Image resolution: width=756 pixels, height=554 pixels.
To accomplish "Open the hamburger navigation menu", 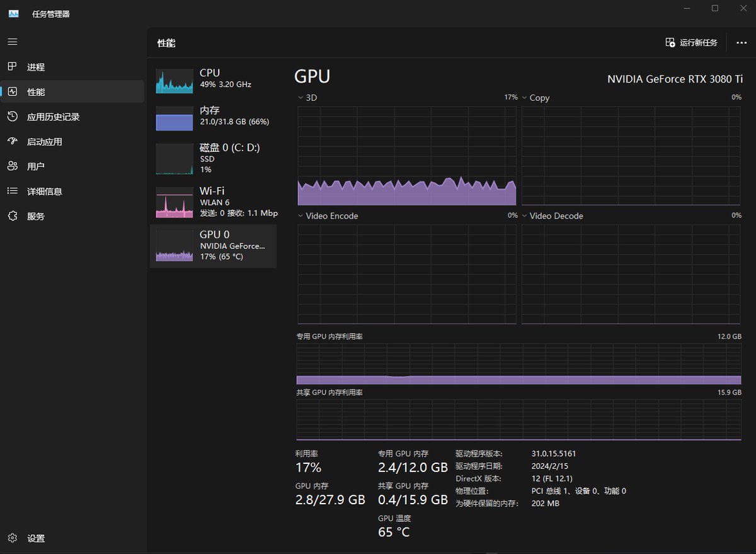I will 13,42.
